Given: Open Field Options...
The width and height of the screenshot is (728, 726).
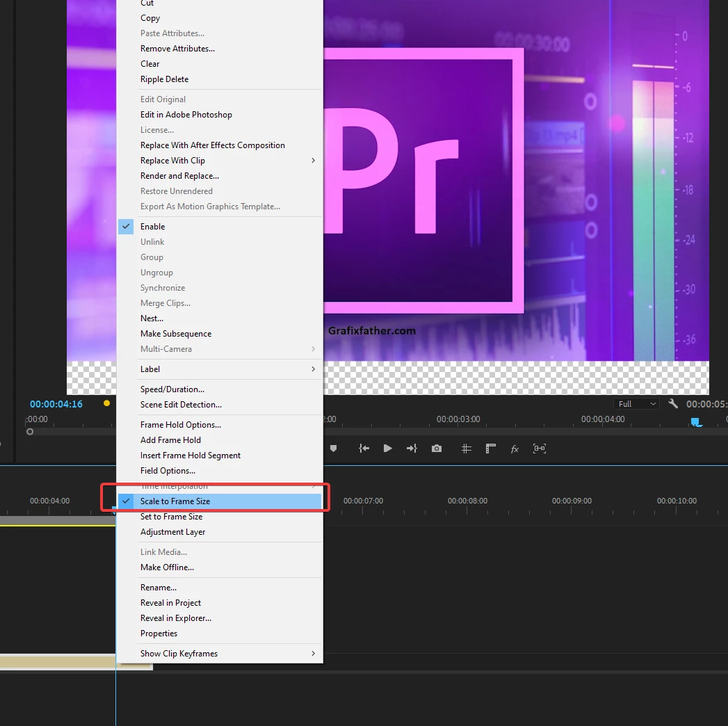Looking at the screenshot, I should pos(220,471).
